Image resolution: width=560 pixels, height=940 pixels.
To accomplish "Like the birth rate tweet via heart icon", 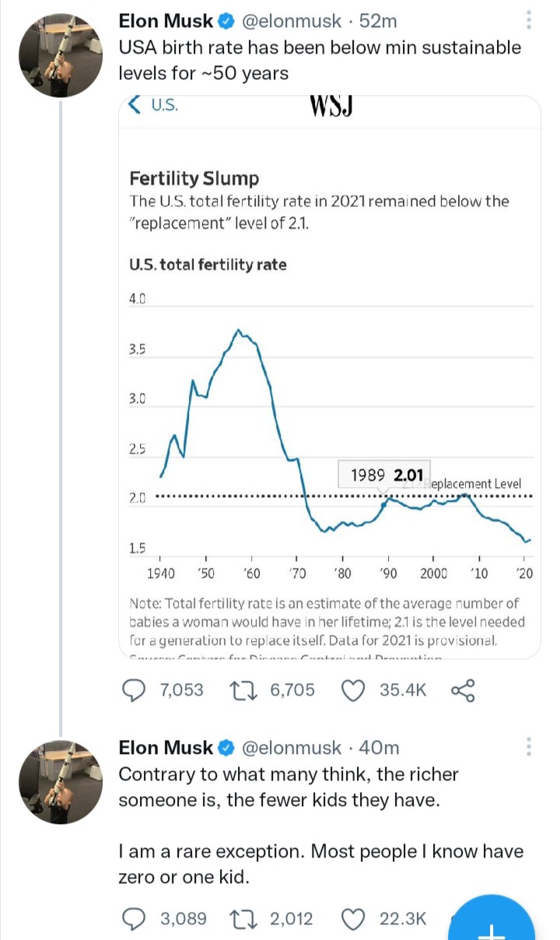I will click(354, 689).
